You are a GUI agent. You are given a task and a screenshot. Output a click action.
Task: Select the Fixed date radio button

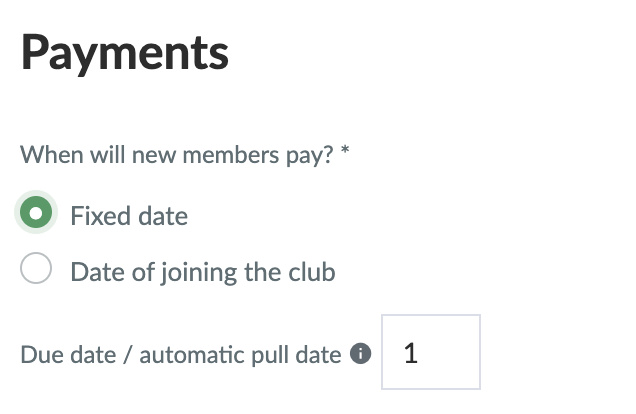tap(36, 212)
